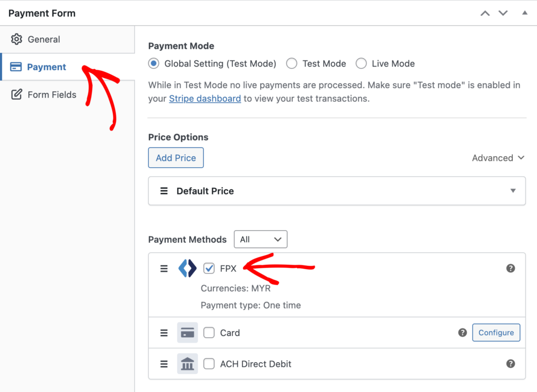Click the Add Price button
537x392 pixels.
[176, 157]
